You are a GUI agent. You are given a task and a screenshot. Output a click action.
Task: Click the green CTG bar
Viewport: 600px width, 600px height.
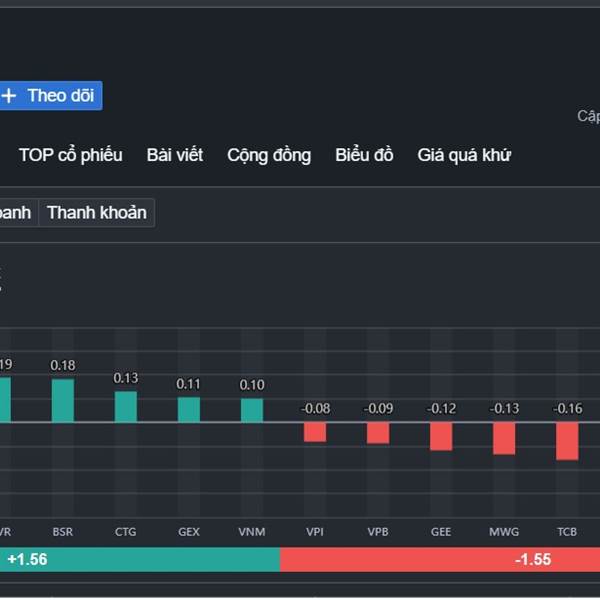point(126,407)
